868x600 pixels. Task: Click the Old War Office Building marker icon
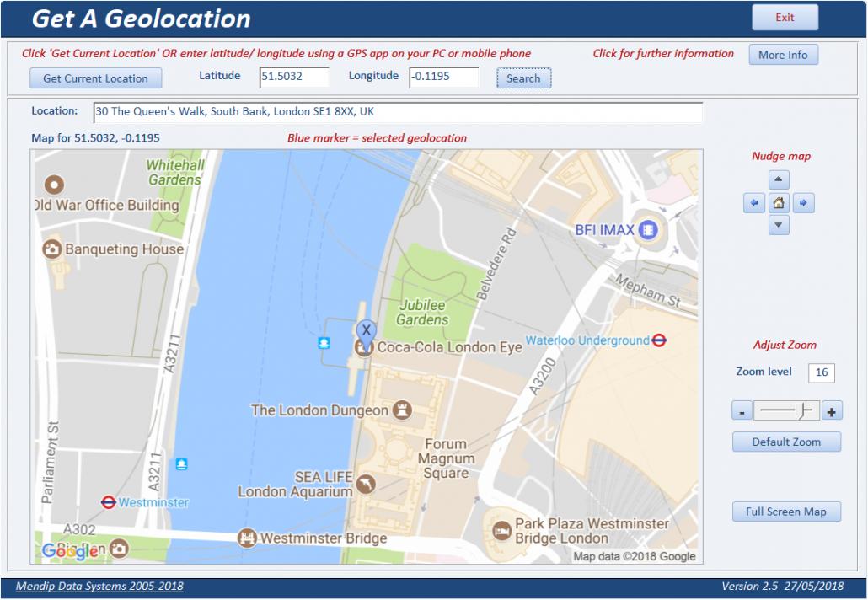(x=54, y=185)
